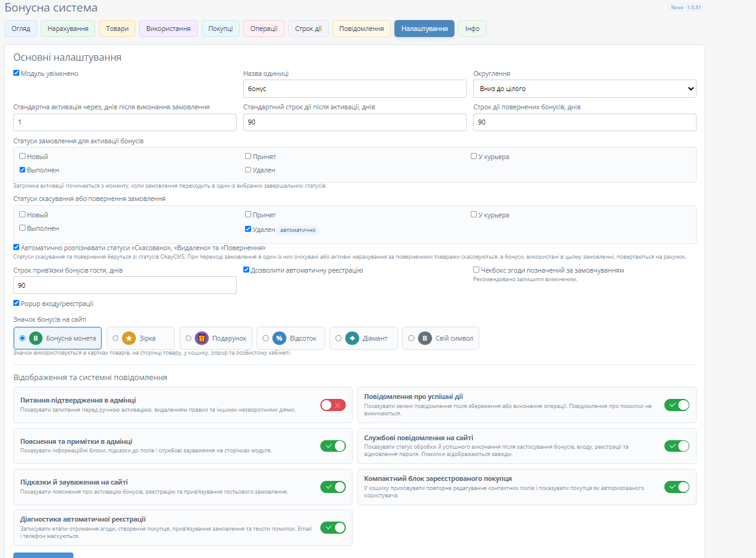The height and width of the screenshot is (558, 756).
Task: Uncheck Popup входу/реєстрації checkbox
Action: coord(16,303)
